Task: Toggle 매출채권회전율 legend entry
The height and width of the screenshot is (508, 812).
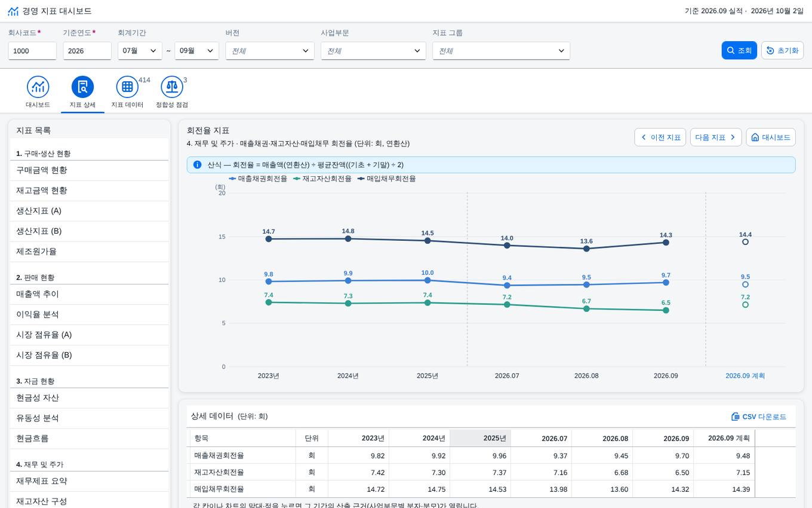Action: (258, 179)
